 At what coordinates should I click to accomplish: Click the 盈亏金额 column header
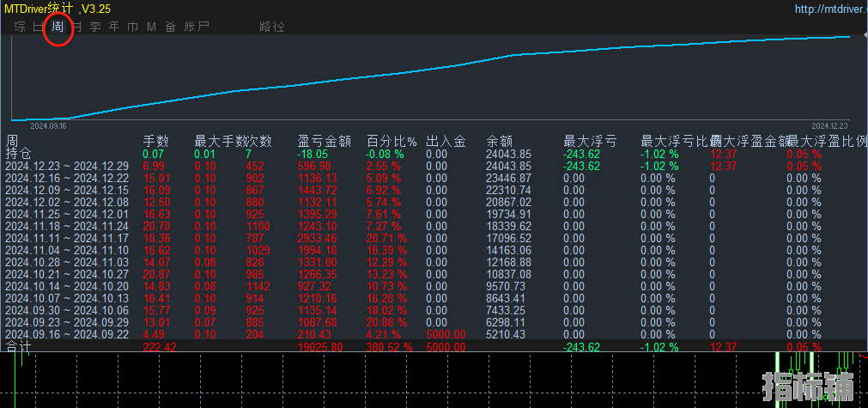324,141
